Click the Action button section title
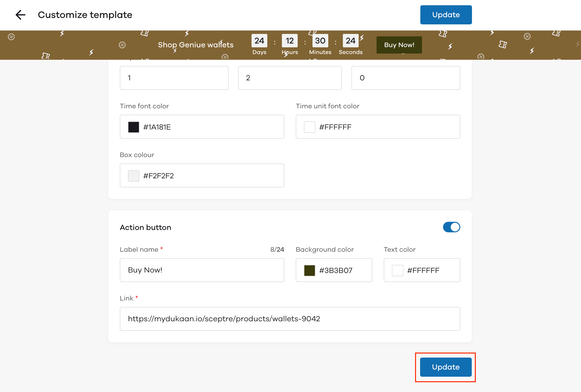581x392 pixels. pyautogui.click(x=145, y=227)
